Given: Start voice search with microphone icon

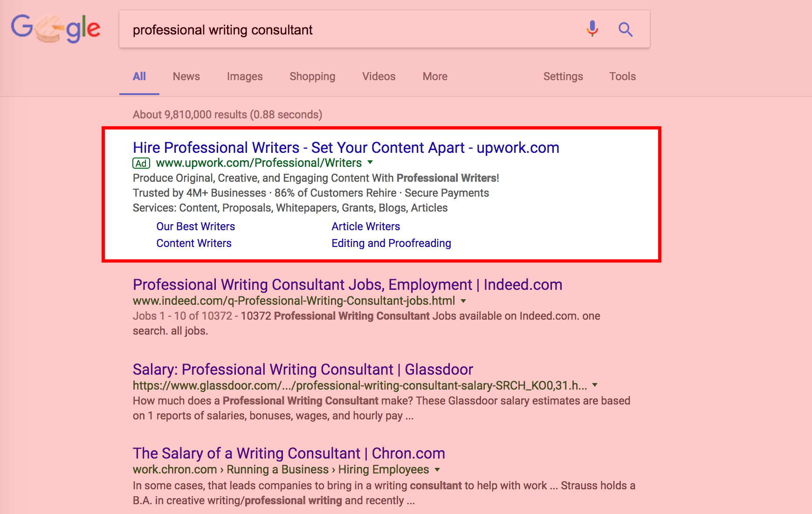Looking at the screenshot, I should 592,29.
